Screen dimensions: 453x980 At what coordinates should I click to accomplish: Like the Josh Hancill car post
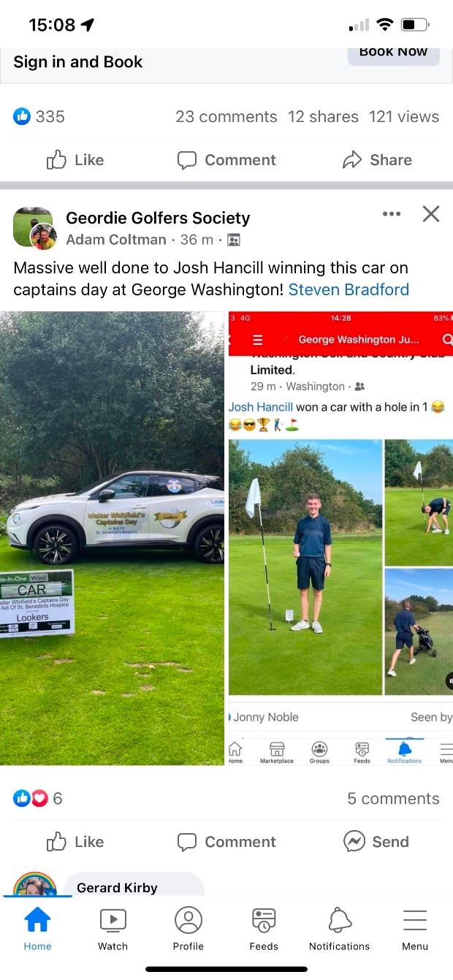[x=75, y=842]
